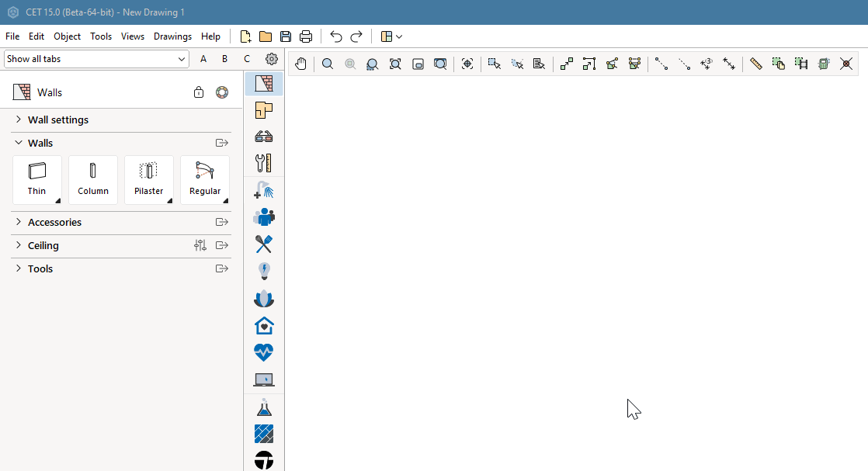Select the Pilaster component
The width and height of the screenshot is (868, 471).
[x=149, y=180]
